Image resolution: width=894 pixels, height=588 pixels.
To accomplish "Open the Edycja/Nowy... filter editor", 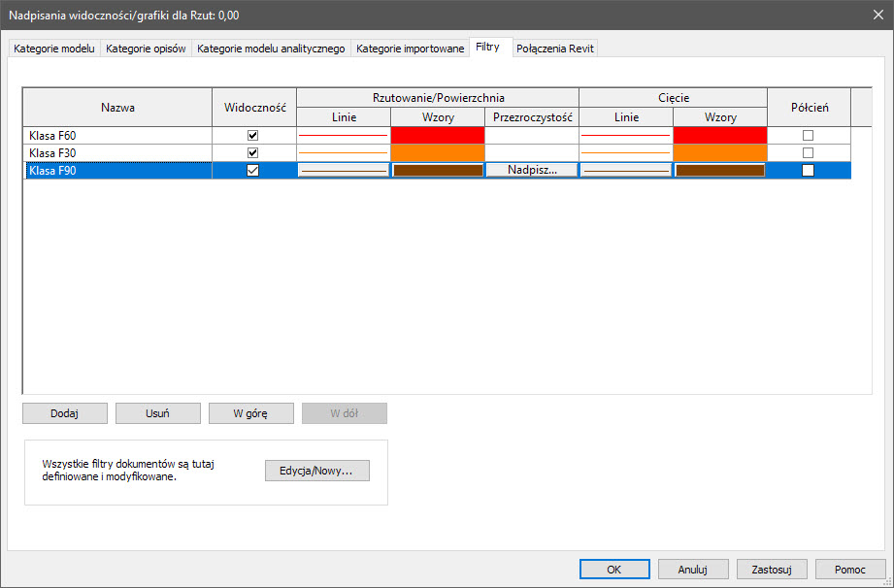I will click(x=317, y=471).
